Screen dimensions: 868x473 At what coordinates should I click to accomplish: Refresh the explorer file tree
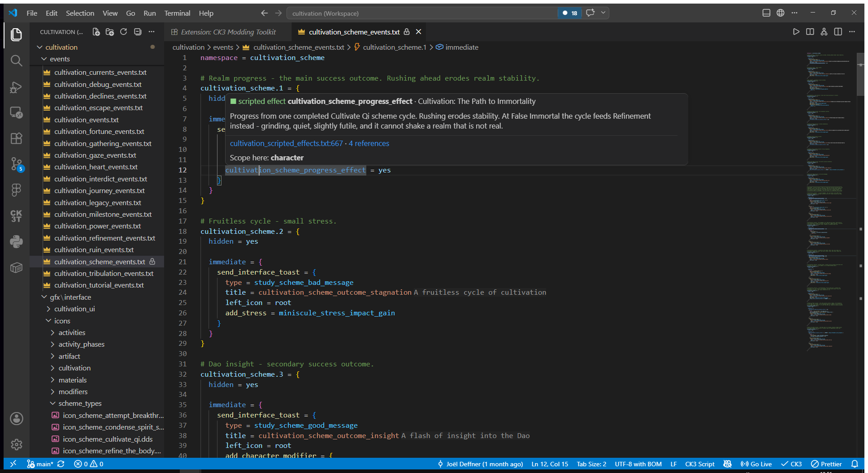coord(124,32)
